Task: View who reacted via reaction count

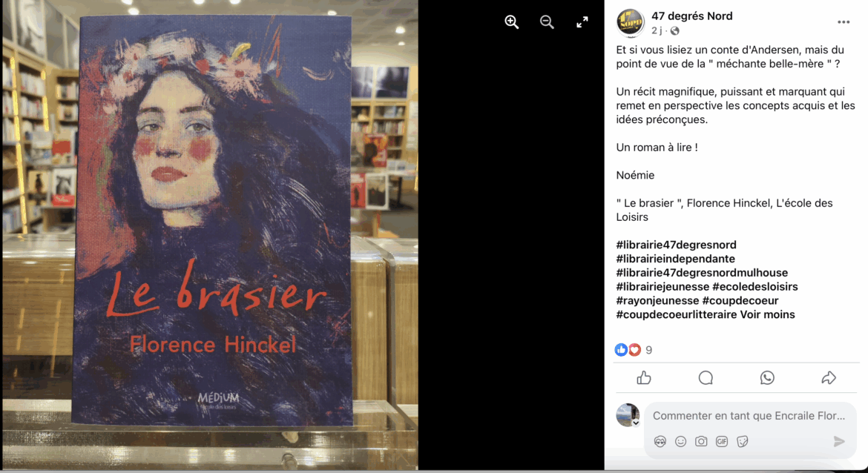Action: (649, 350)
